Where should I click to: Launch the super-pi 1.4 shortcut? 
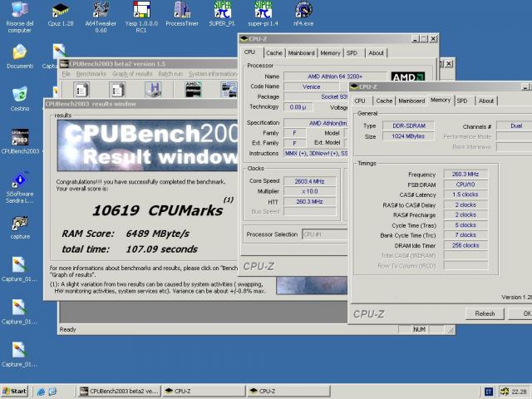click(x=263, y=14)
